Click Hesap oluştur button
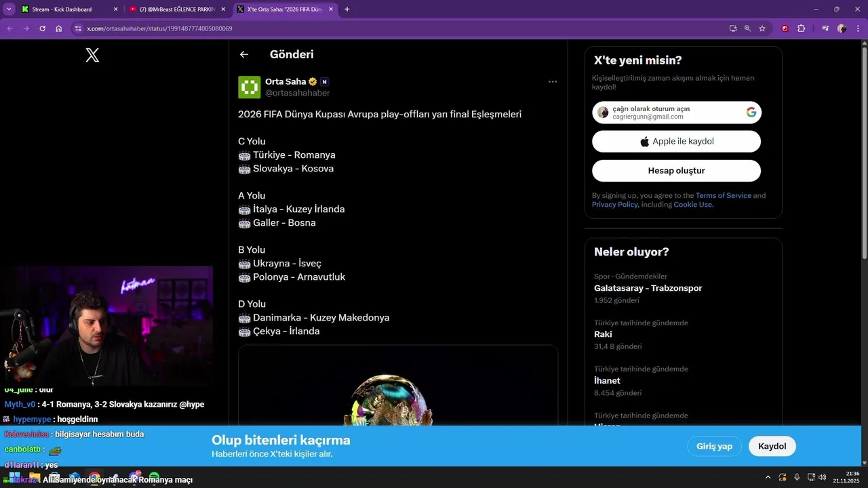 [x=676, y=171]
